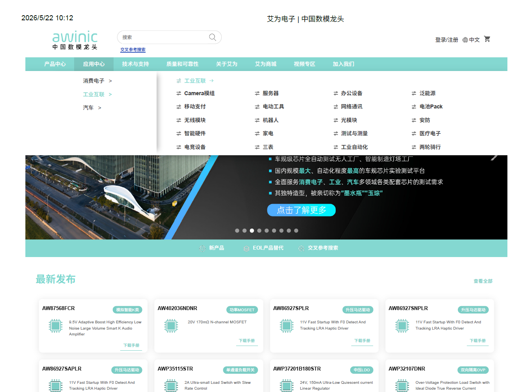Click the 中压LDO tag
Viewport: 532px width, 392px height.
point(362,370)
